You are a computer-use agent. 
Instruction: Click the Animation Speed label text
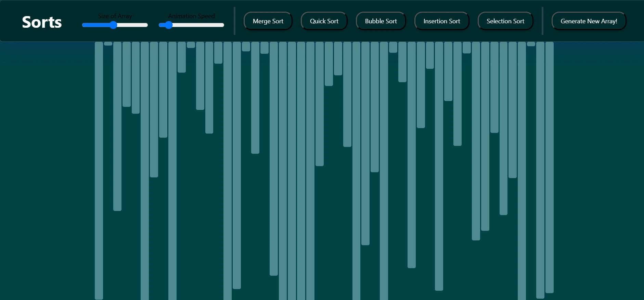point(191,16)
